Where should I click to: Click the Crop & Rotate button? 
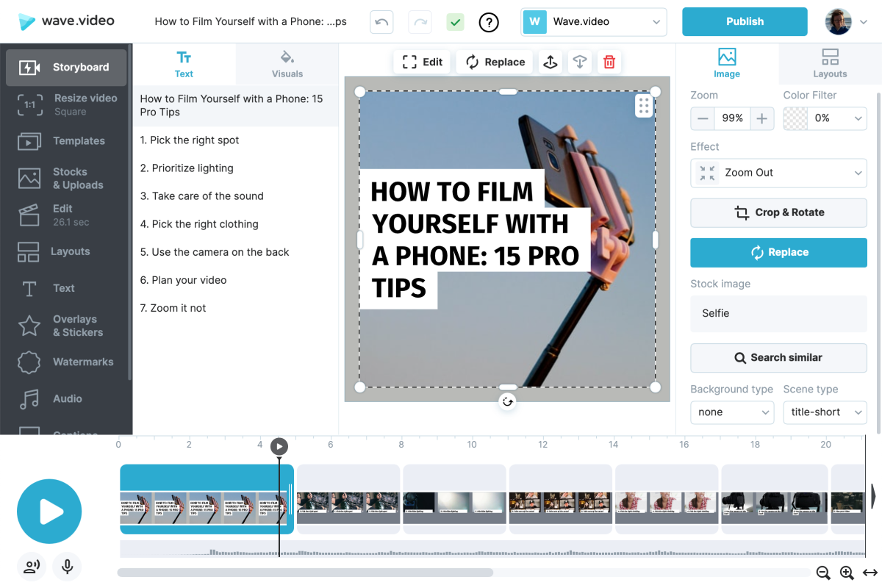tap(778, 212)
